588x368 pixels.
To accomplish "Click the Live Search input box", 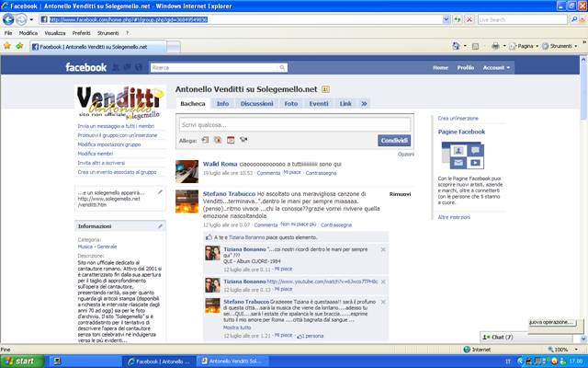I will click(x=523, y=19).
